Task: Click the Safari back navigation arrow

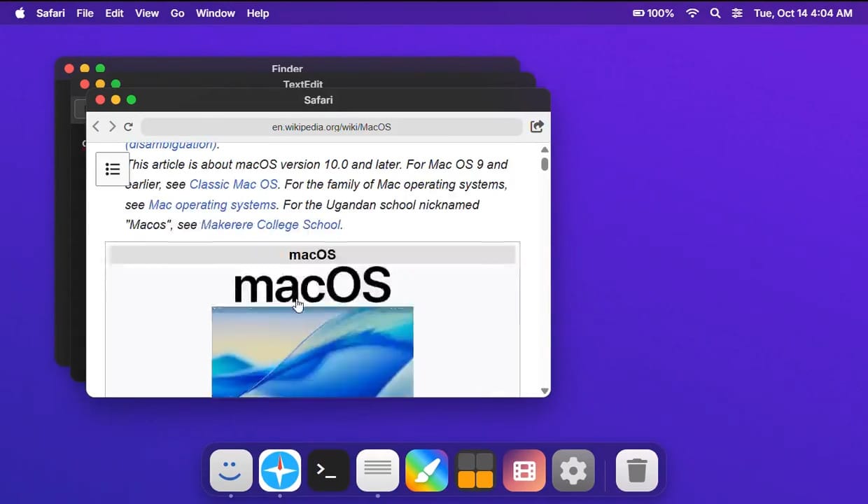Action: click(96, 127)
